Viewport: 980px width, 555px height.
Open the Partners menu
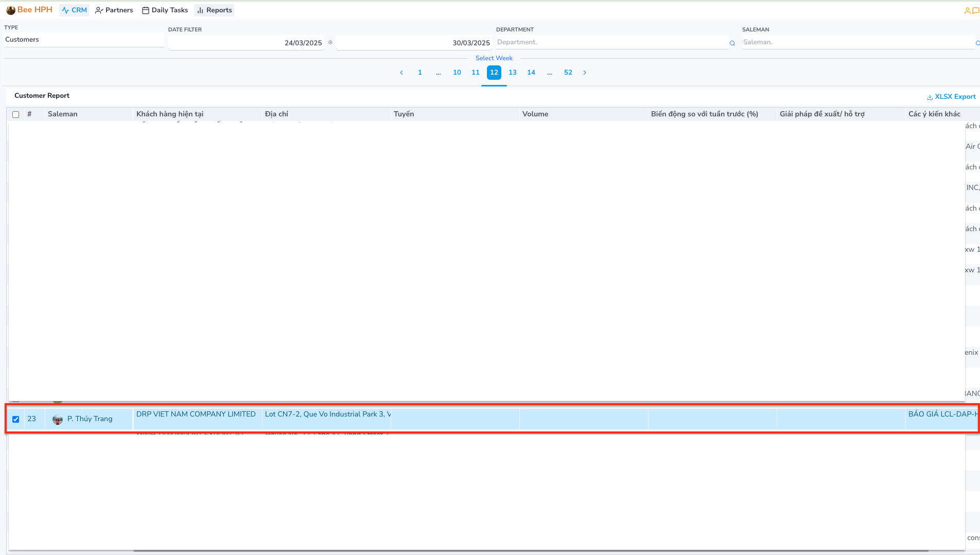tap(114, 10)
